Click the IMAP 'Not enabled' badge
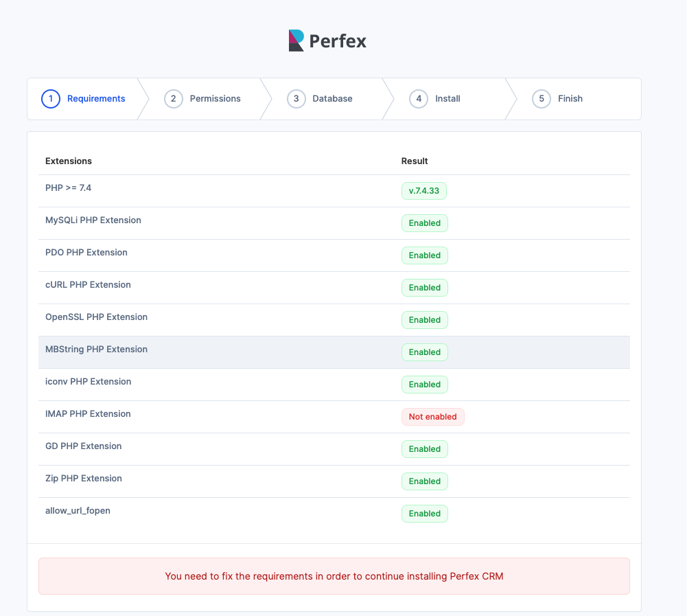The height and width of the screenshot is (616, 687). coord(433,417)
